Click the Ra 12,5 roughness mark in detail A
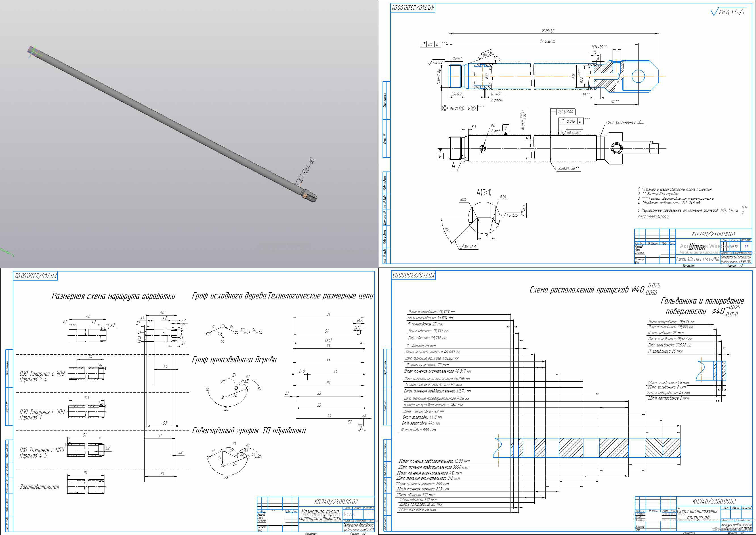 (470, 247)
